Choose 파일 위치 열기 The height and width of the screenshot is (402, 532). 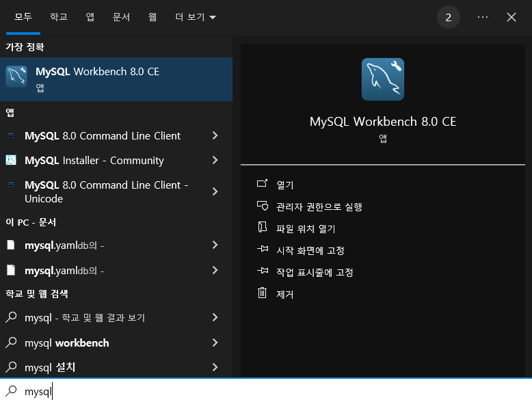pyautogui.click(x=306, y=228)
